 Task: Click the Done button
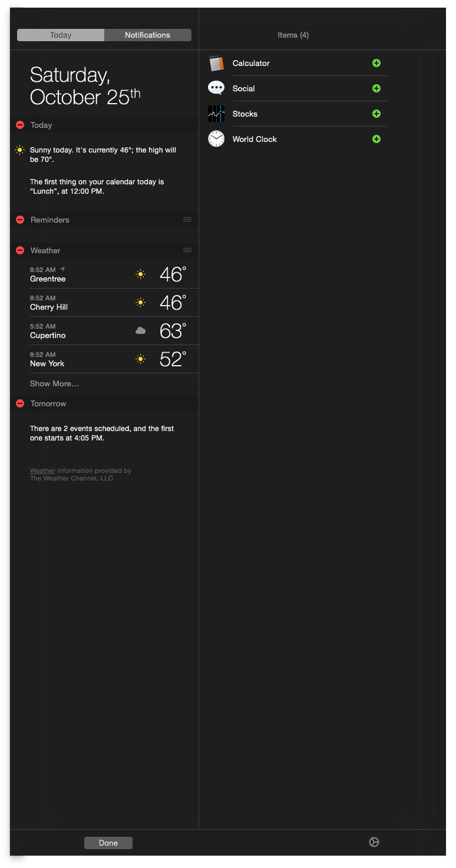click(108, 843)
